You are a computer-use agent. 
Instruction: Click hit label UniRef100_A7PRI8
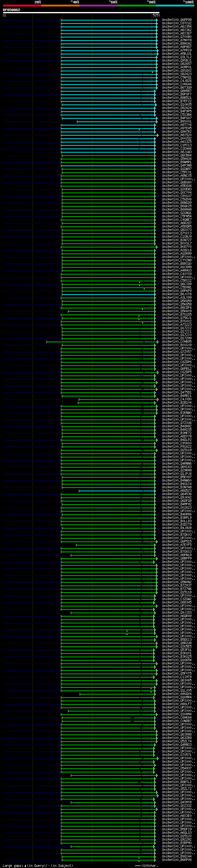click(x=176, y=50)
